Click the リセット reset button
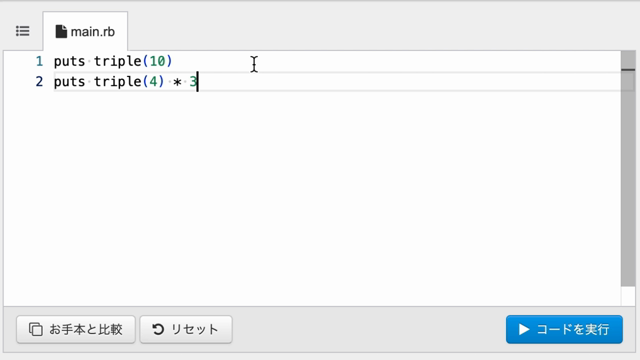Screen dimensions: 640x360 point(186,329)
